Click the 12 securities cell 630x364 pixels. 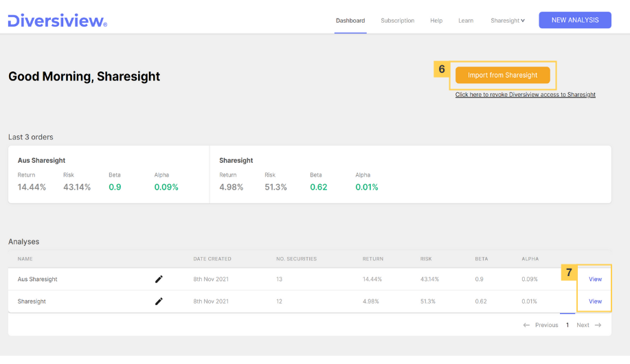coord(279,302)
